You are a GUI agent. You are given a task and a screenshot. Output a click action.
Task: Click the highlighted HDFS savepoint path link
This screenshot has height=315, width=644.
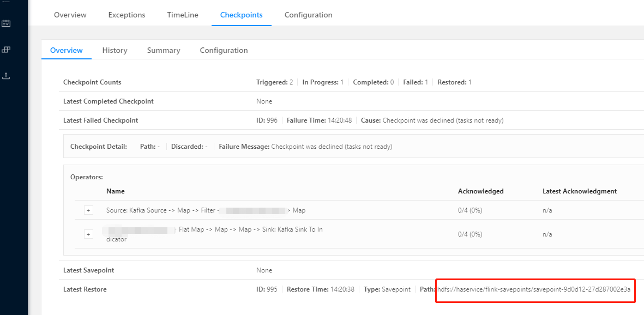coord(535,289)
